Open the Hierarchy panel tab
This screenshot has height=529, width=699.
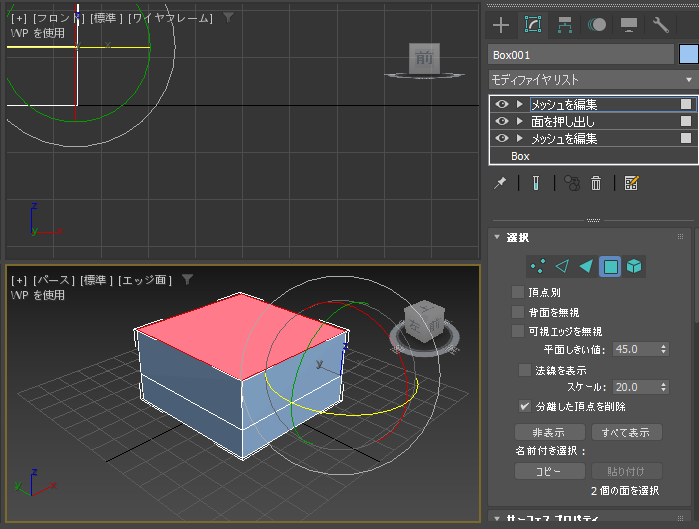coord(565,25)
